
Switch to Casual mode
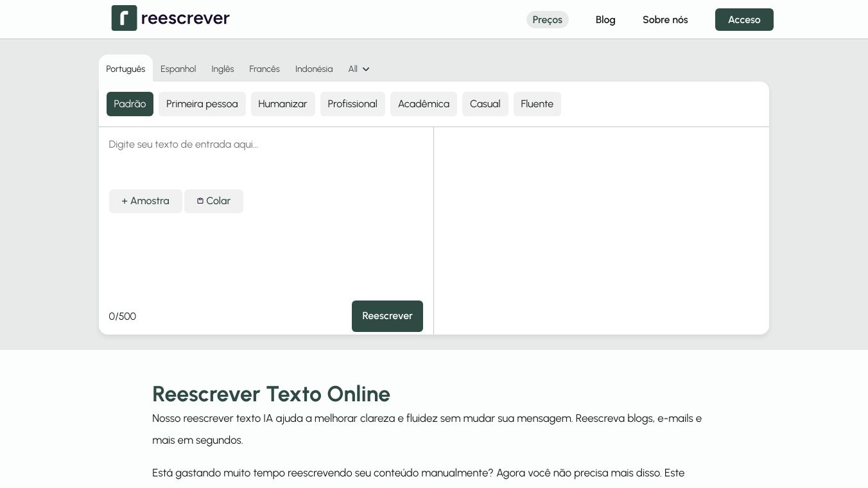(485, 104)
